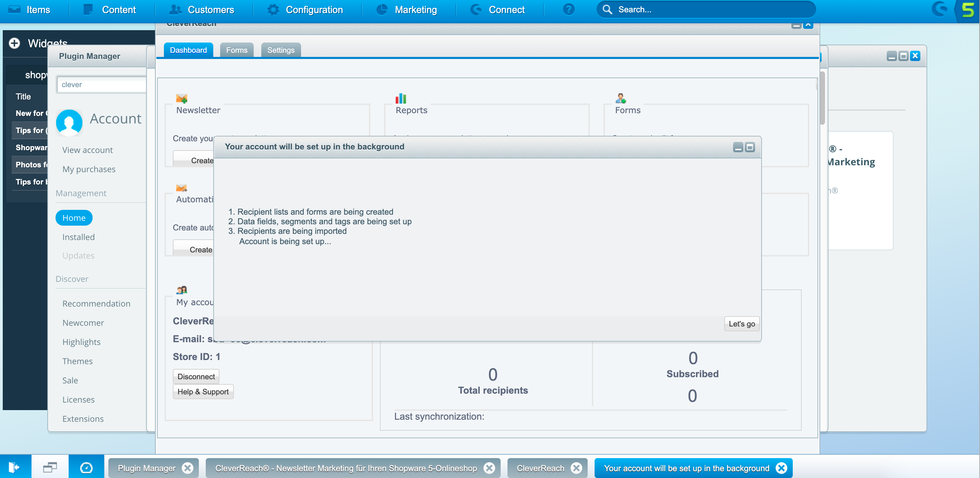Click 'New for' row in widget list
The image size is (980, 478).
(x=30, y=113)
